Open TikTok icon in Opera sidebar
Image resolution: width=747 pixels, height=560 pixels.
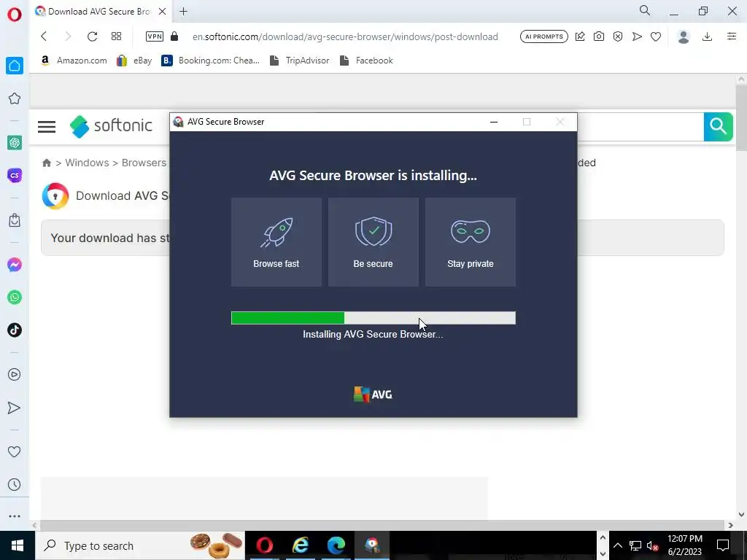click(15, 330)
